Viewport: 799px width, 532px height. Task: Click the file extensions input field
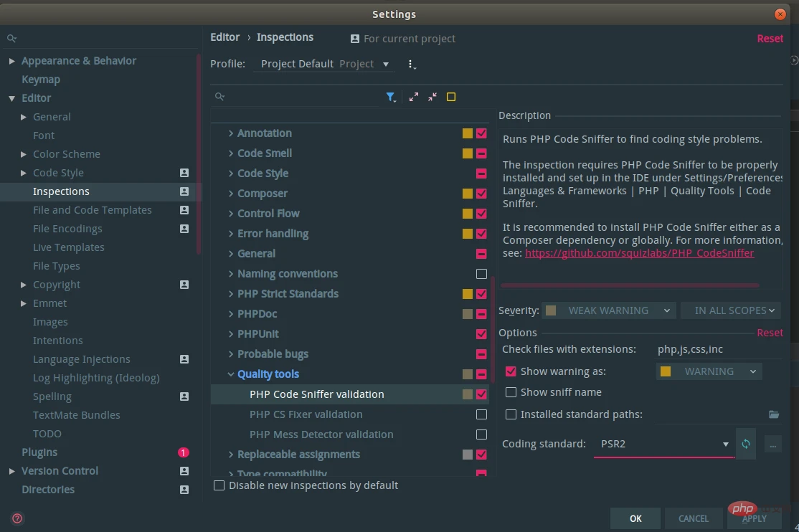pos(717,349)
